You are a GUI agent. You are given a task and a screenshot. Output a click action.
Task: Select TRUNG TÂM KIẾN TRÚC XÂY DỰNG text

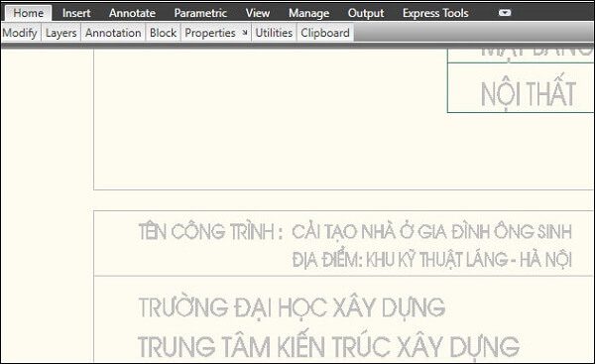pos(328,346)
